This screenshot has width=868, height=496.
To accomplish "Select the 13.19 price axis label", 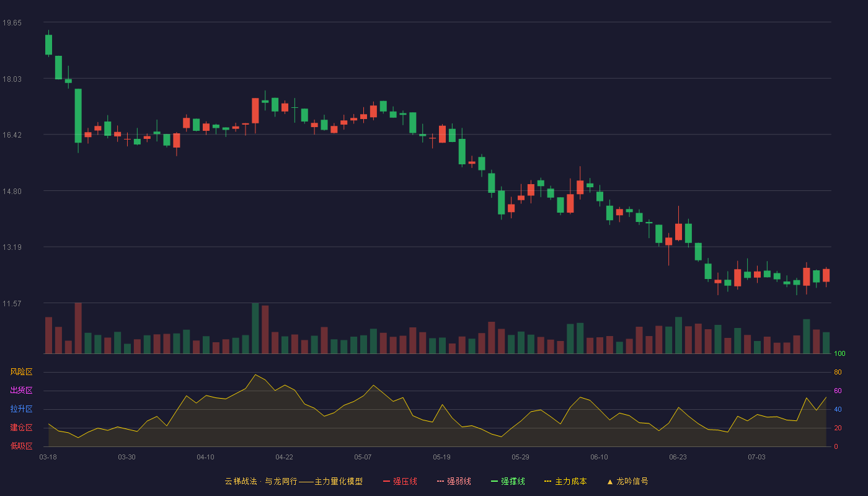I will point(12,247).
